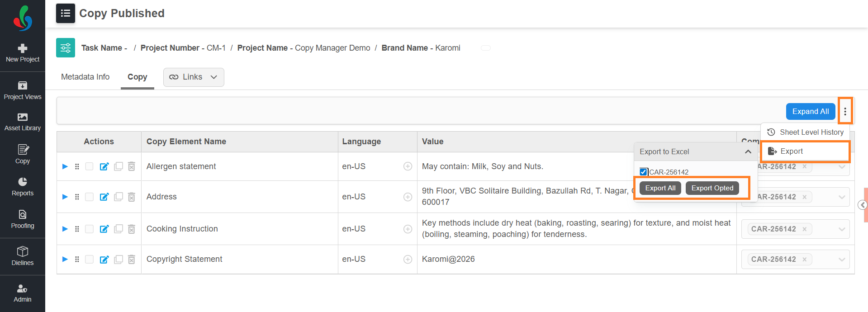This screenshot has width=868, height=312.
Task: Open Asset Library in the sidebar
Action: point(23,122)
